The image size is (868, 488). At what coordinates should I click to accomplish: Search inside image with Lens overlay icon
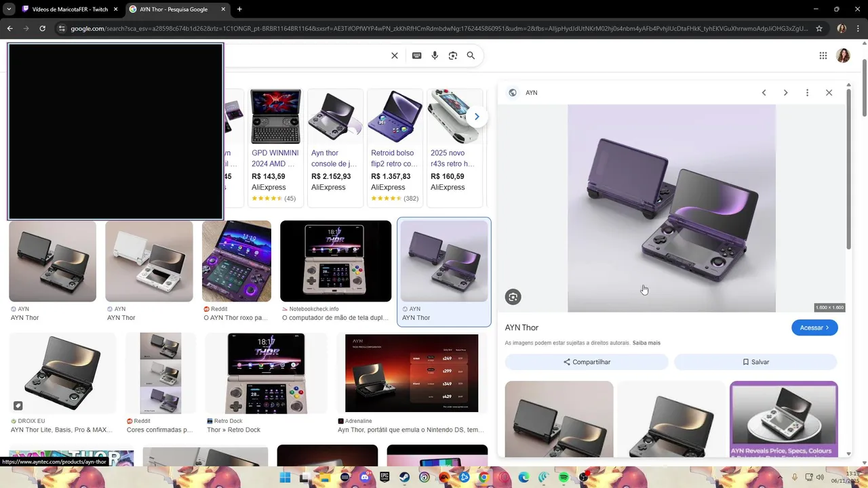pos(513,297)
